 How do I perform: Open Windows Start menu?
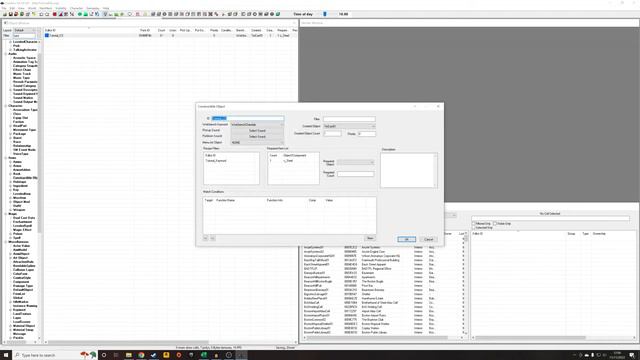(6, 355)
